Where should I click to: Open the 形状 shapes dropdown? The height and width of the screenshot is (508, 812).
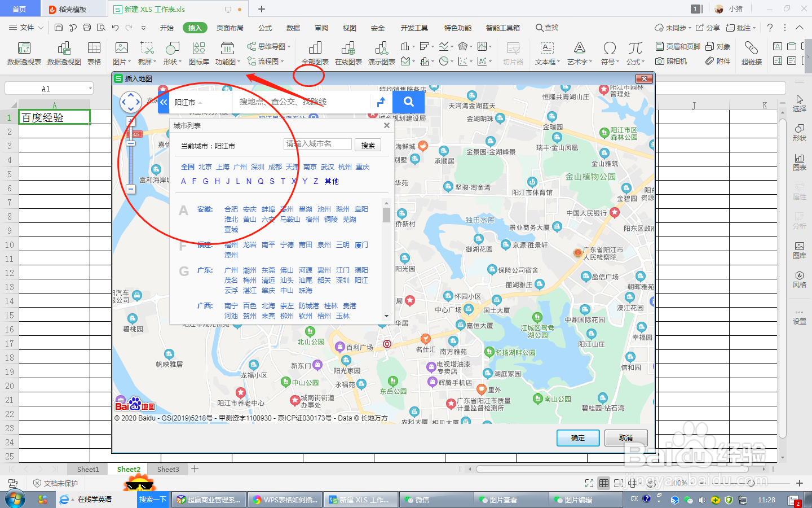click(x=172, y=62)
